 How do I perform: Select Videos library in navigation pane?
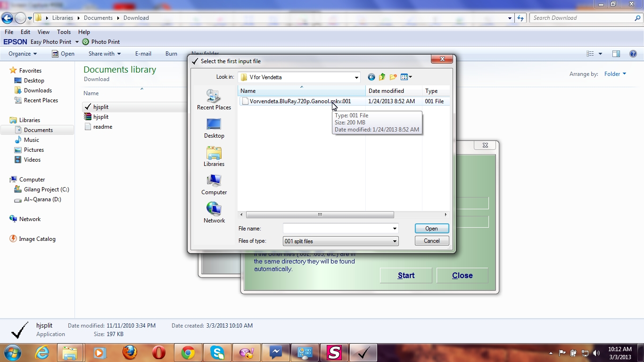32,160
